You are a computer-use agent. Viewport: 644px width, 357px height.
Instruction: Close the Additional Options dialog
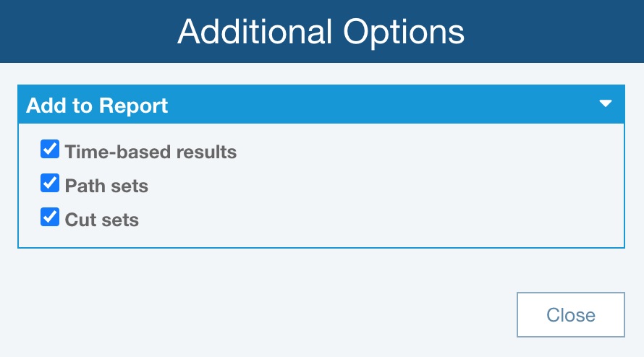[x=570, y=315]
